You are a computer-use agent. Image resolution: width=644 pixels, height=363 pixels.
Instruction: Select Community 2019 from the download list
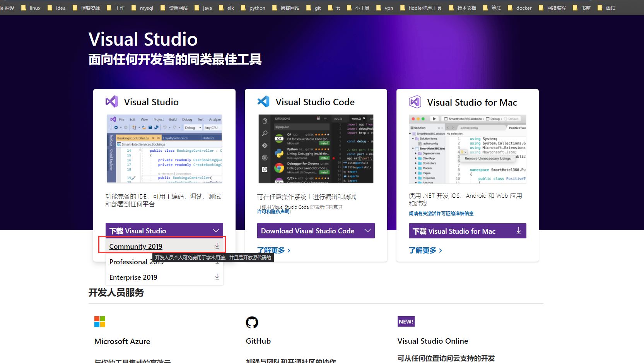pyautogui.click(x=136, y=247)
